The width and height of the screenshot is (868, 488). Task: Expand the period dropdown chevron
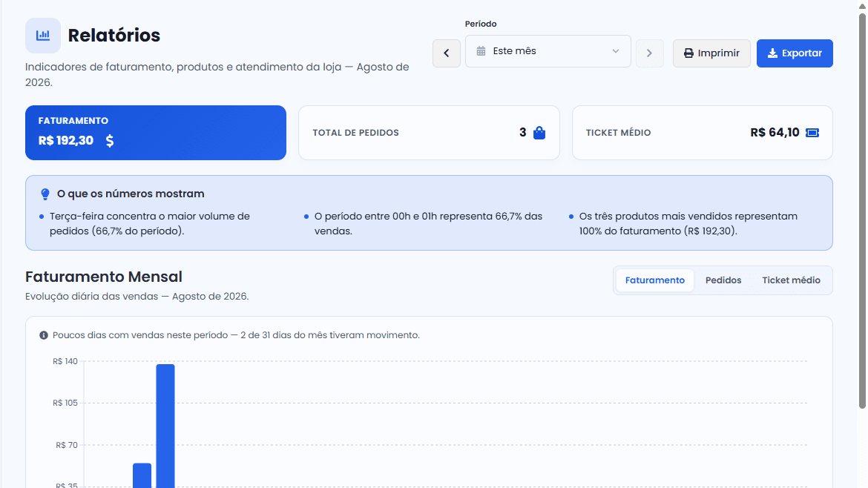pyautogui.click(x=616, y=51)
